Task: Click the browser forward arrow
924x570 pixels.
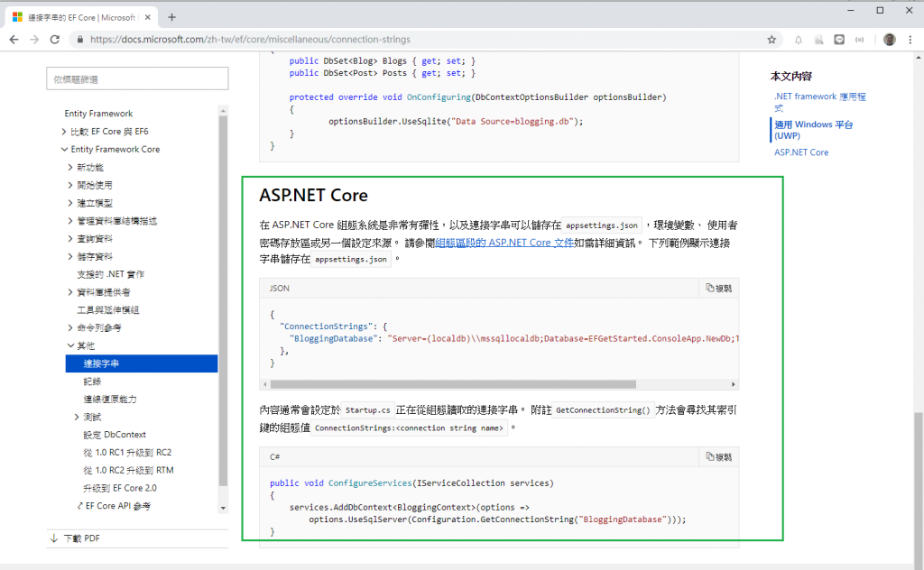Action: click(34, 40)
